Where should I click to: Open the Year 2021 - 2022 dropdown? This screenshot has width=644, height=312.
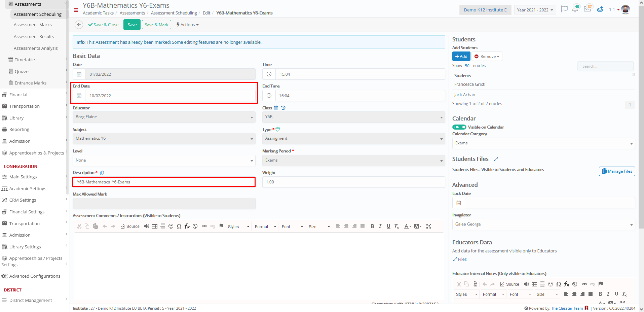[535, 10]
